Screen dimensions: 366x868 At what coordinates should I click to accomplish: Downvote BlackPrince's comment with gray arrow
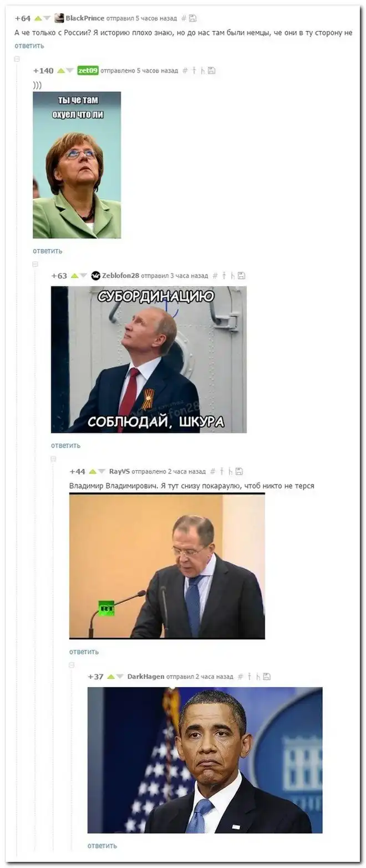47,19
